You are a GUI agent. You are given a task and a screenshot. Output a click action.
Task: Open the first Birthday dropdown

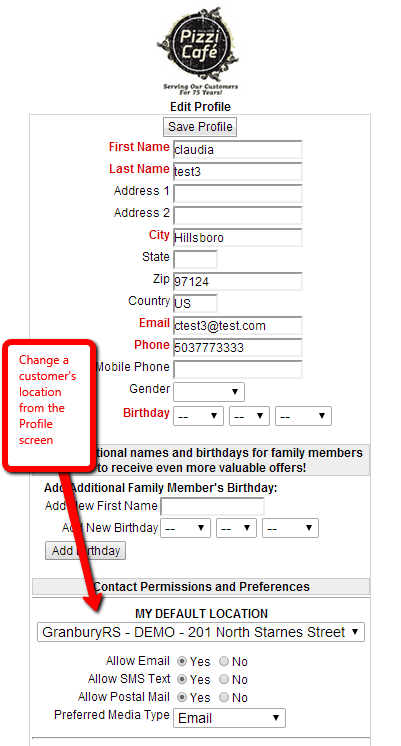point(198,416)
